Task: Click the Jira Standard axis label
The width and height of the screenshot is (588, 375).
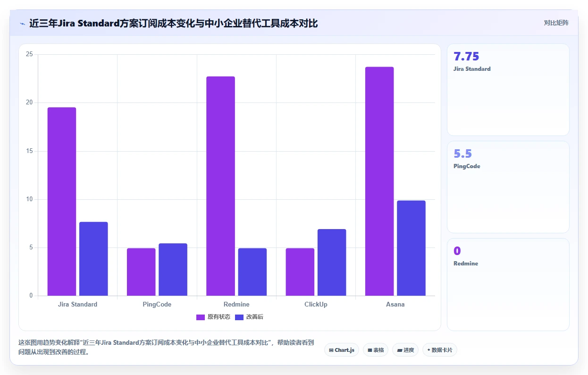Action: click(78, 304)
